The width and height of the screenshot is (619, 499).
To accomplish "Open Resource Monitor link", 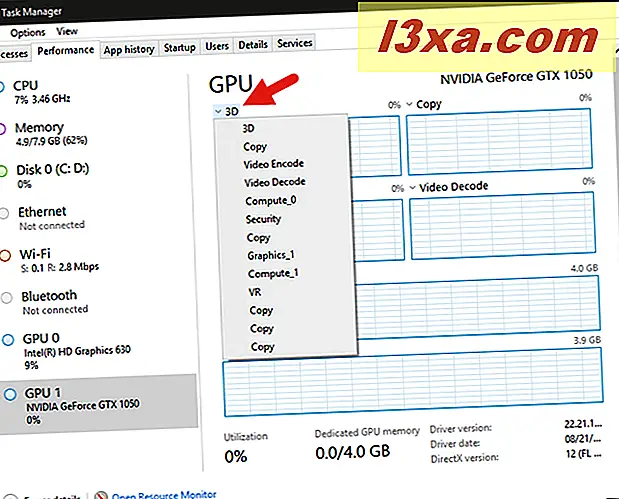I will tap(164, 495).
